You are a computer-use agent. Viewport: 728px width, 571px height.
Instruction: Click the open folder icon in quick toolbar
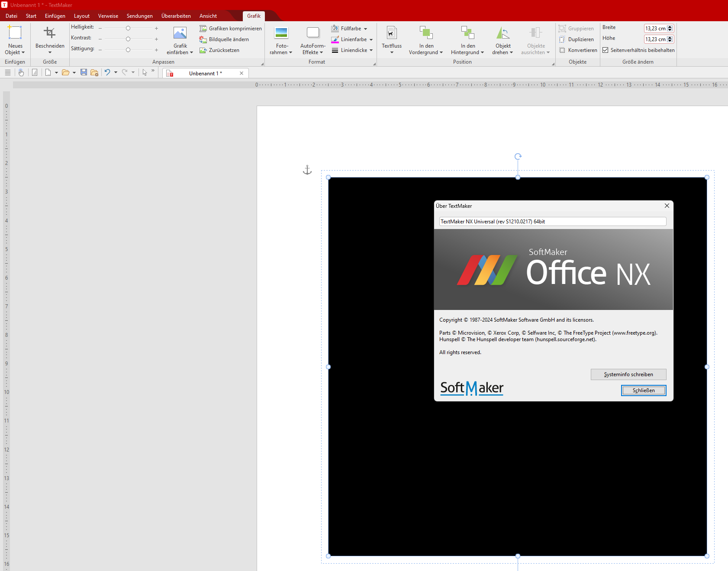(x=65, y=73)
